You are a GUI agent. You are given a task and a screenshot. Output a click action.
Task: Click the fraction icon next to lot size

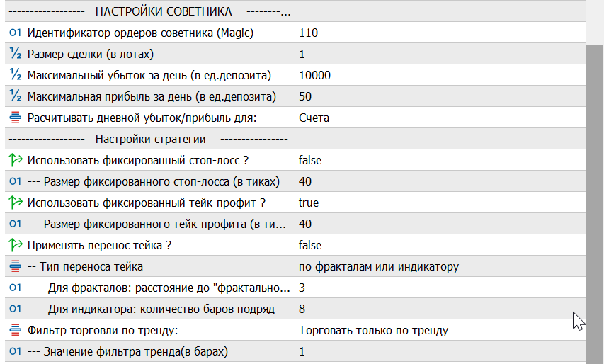tap(16, 54)
